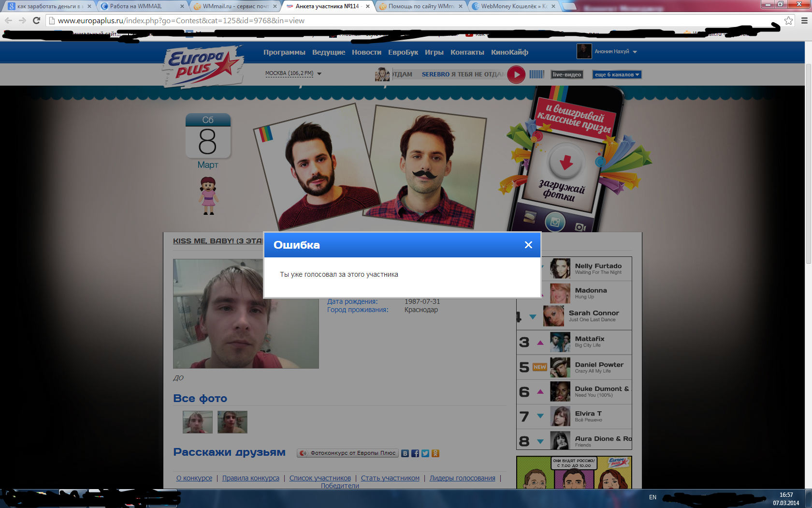The height and width of the screenshot is (508, 812).
Task: Open the contestant's main photo
Action: (x=246, y=314)
